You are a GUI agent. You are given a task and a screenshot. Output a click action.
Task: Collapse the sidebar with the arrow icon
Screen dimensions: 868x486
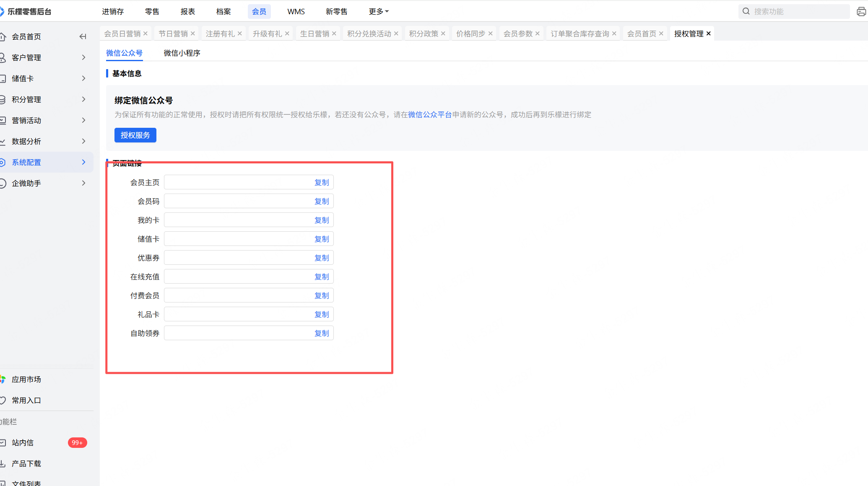tap(83, 36)
